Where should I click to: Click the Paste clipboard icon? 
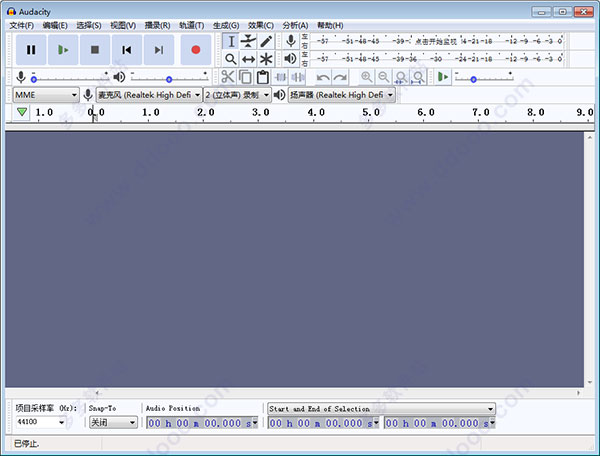pyautogui.click(x=262, y=77)
